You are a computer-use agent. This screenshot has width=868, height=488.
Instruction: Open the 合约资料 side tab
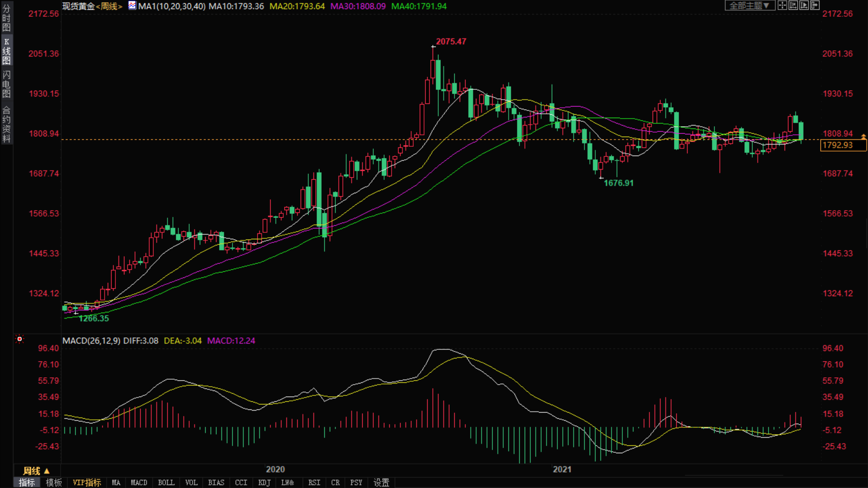coord(6,125)
